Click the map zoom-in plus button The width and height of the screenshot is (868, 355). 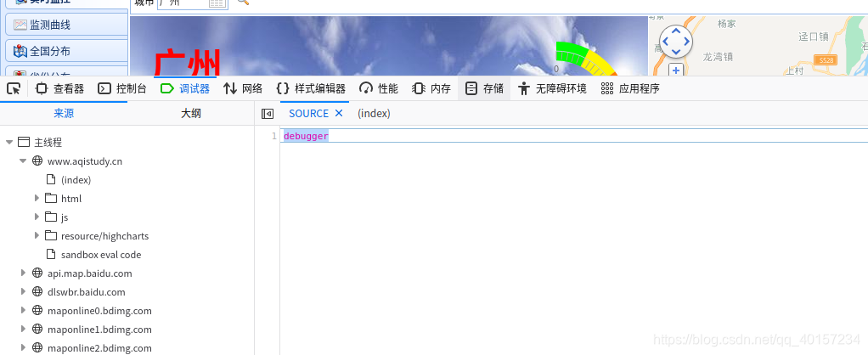[x=676, y=70]
